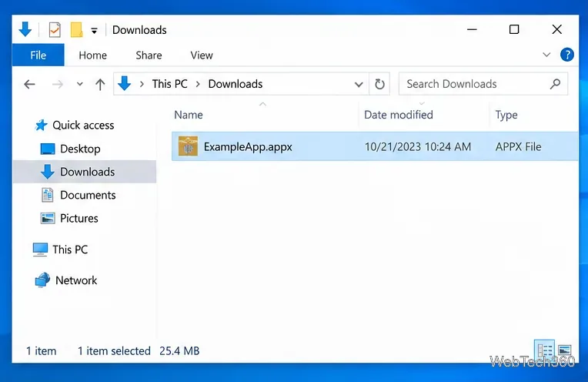Sort by the Name column header

pos(189,115)
